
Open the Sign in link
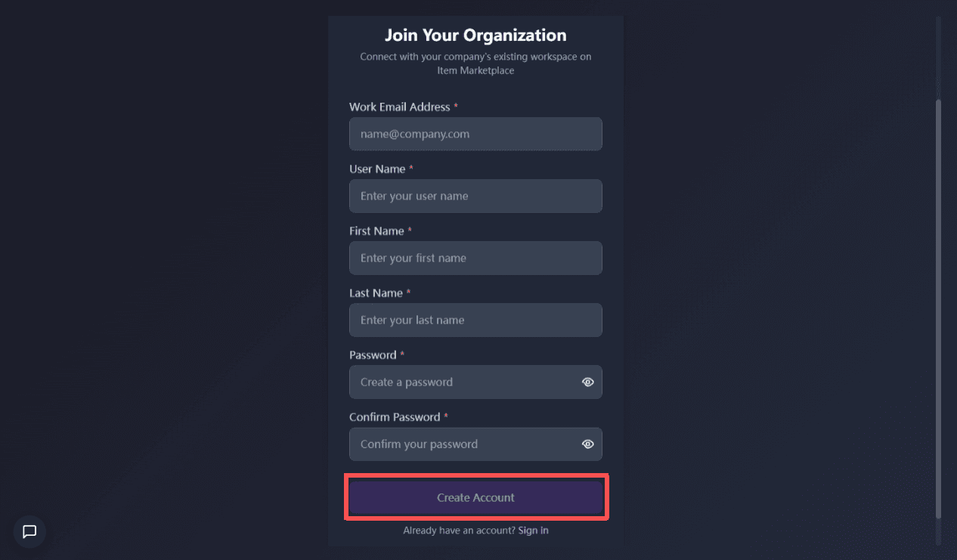533,531
